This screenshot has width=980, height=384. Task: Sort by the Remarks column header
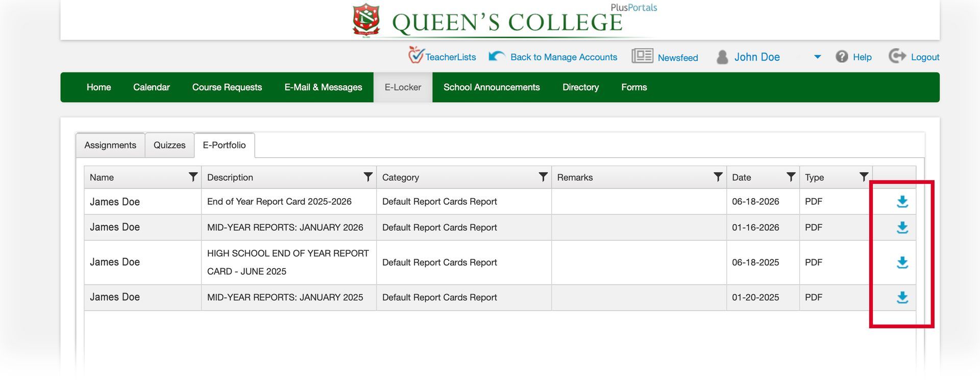pos(575,177)
